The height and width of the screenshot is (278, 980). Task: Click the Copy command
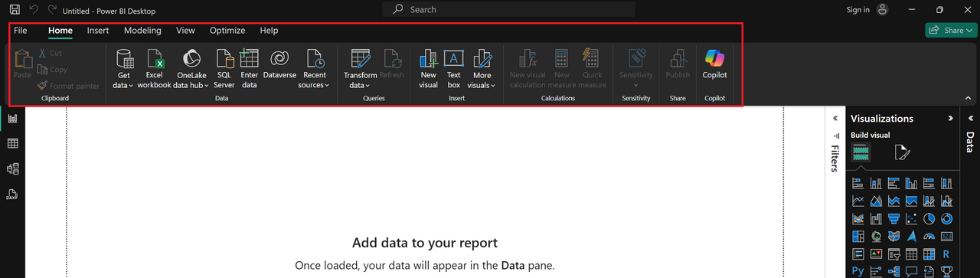coord(53,70)
